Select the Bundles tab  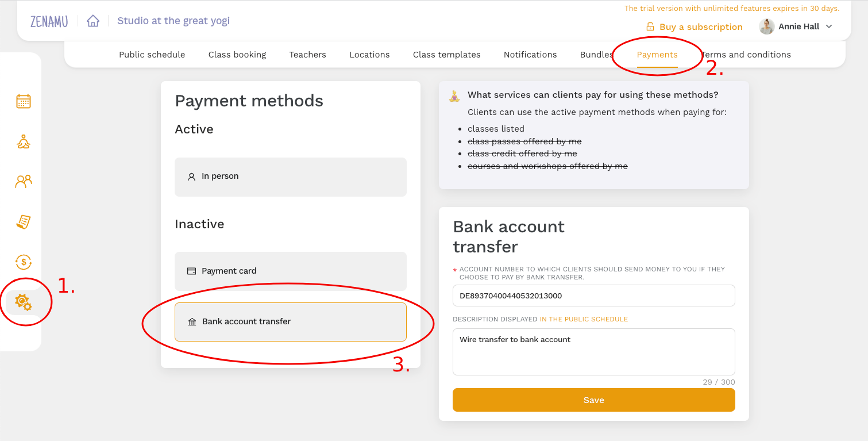coord(596,55)
